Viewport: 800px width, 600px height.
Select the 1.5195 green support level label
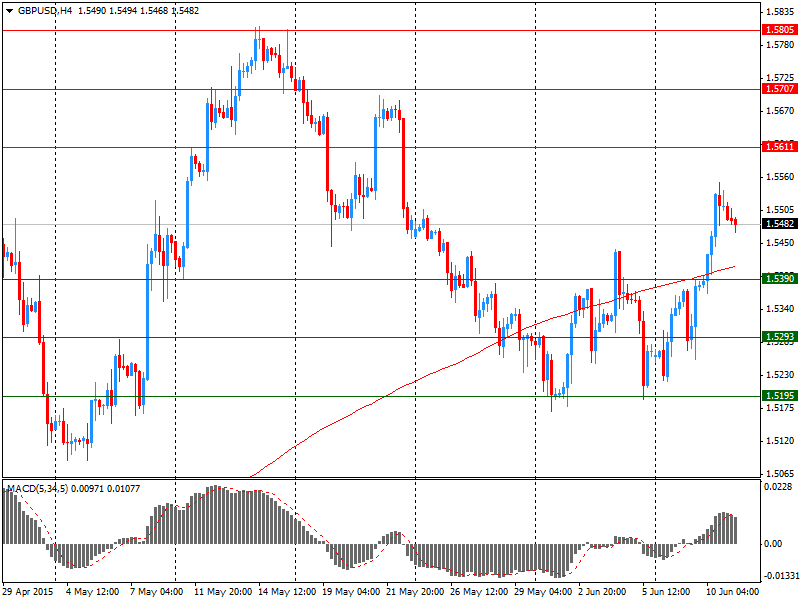pyautogui.click(x=780, y=395)
